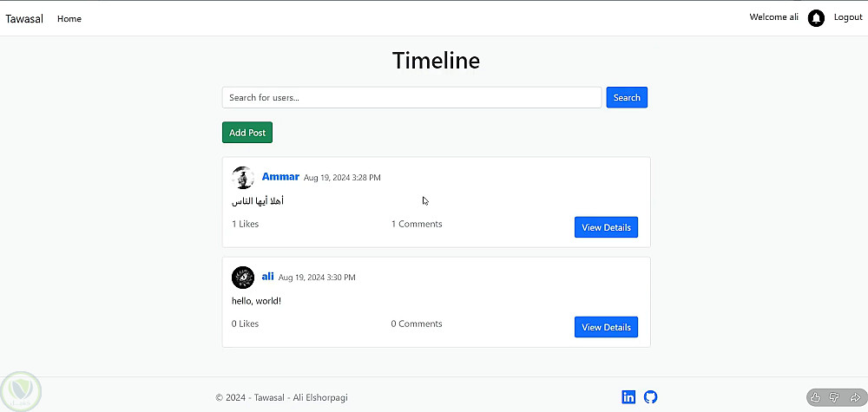Go to the Home nav item
Screen dimensions: 868x412
tap(69, 19)
